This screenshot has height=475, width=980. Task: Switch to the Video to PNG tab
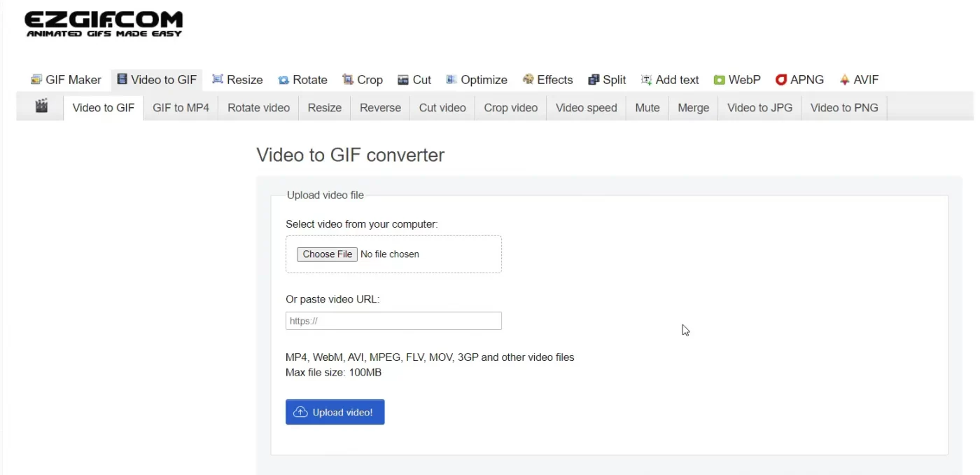point(844,108)
